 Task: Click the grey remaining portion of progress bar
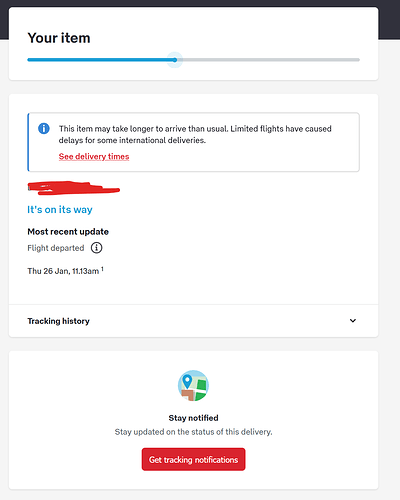click(268, 60)
